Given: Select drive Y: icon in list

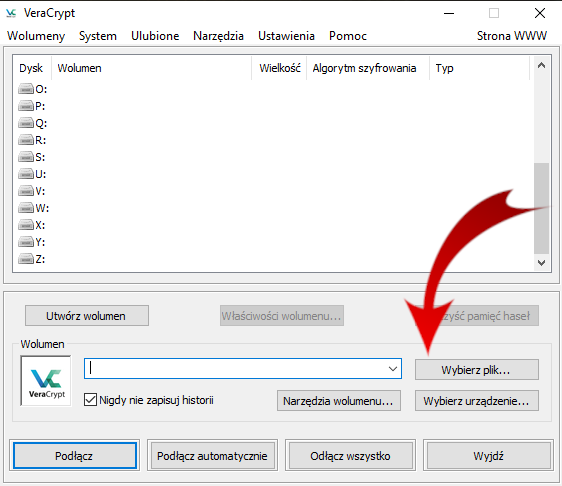Looking at the screenshot, I should tap(26, 242).
